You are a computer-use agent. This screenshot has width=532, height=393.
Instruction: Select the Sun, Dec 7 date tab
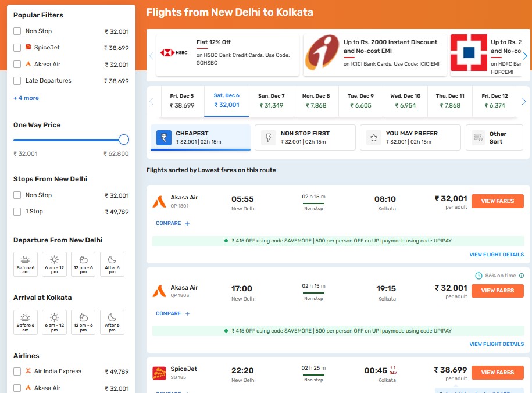pos(271,101)
